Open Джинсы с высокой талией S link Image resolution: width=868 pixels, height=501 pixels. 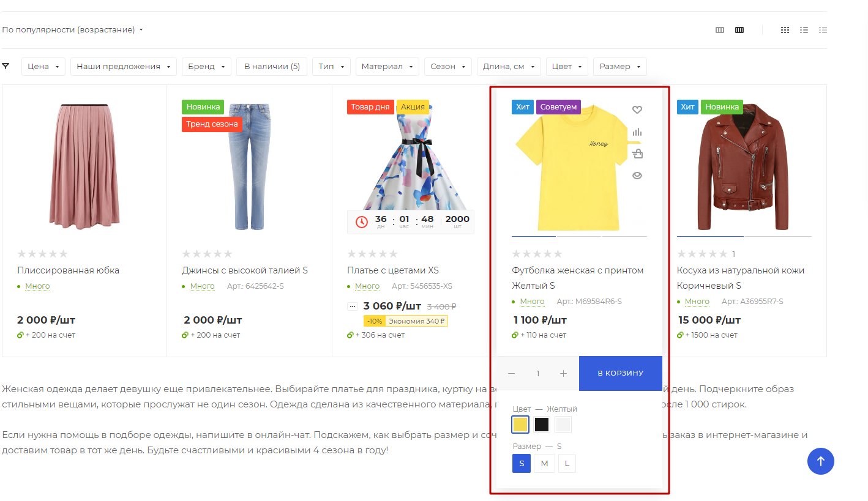pos(245,270)
